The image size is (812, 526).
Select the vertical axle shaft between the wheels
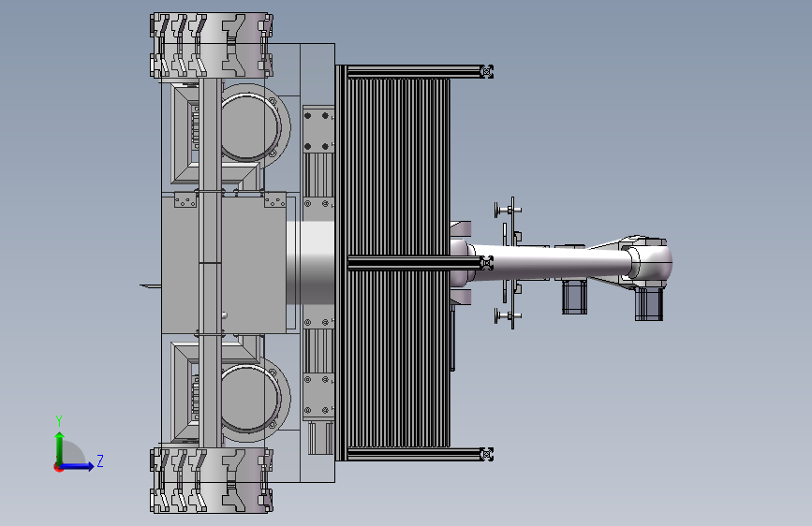click(x=210, y=263)
